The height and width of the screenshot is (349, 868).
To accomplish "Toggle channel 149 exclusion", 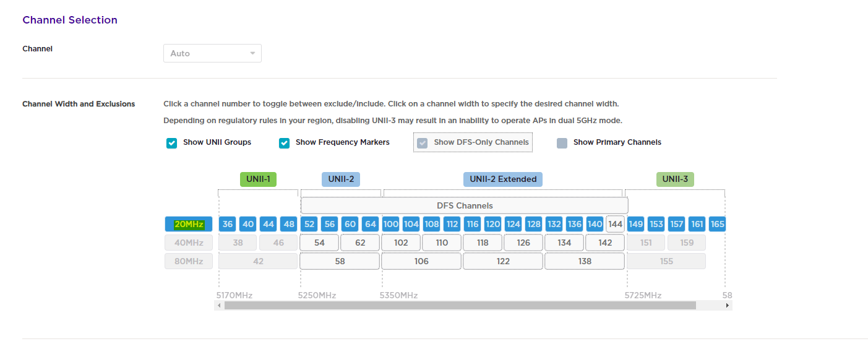I will click(x=635, y=224).
